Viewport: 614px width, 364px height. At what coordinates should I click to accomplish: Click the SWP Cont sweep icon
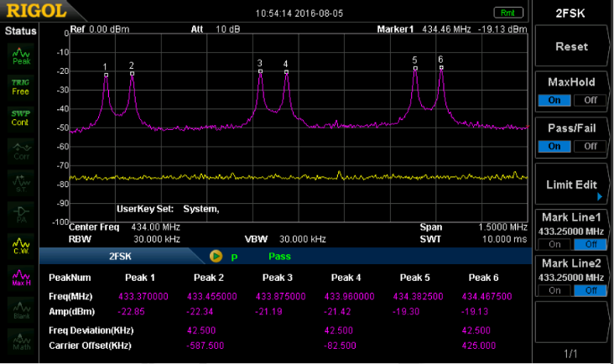tap(21, 118)
